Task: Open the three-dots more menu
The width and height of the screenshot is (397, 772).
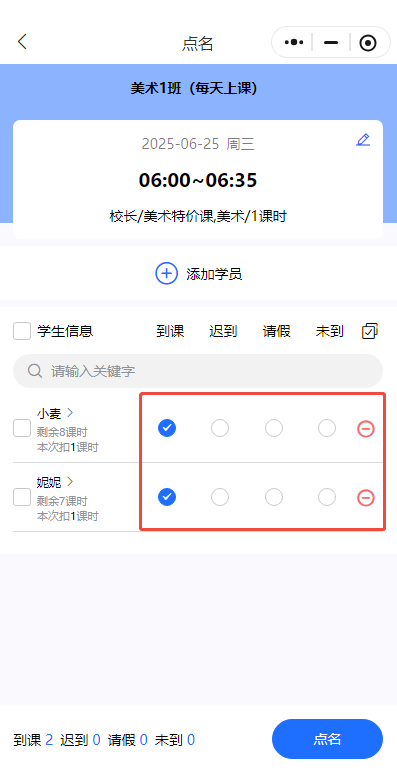Action: click(294, 43)
